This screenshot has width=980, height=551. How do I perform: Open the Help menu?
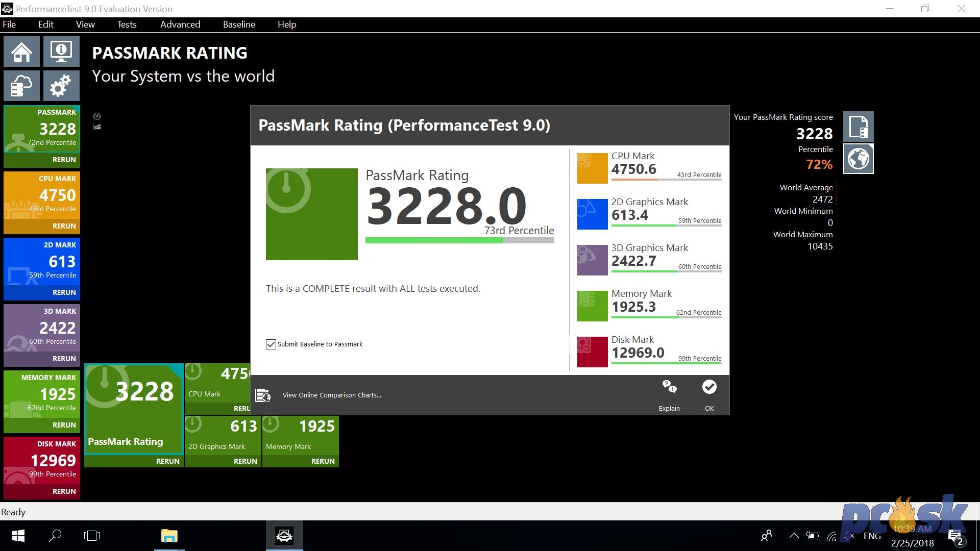point(287,24)
